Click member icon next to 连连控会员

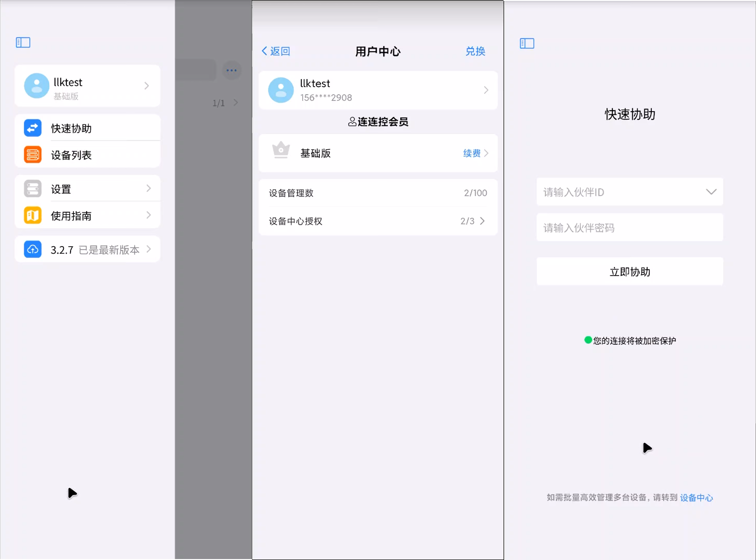coord(352,122)
